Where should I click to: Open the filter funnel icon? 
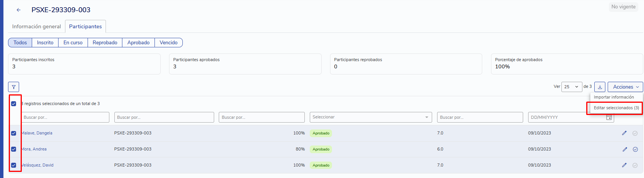(13, 87)
